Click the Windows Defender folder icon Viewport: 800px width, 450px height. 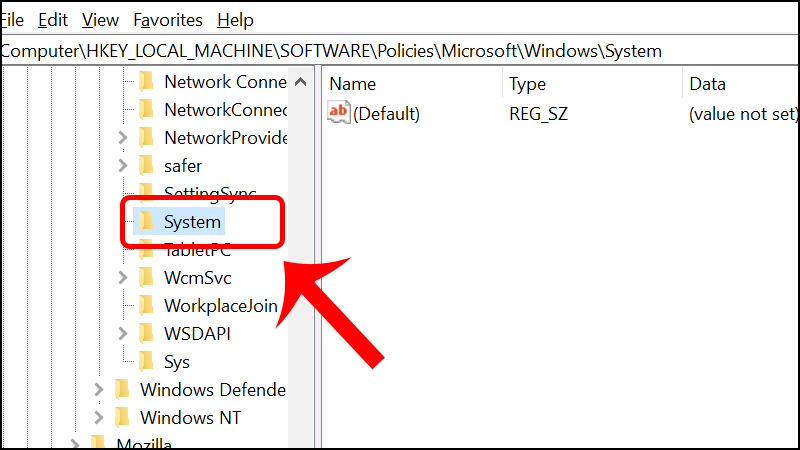click(x=122, y=389)
